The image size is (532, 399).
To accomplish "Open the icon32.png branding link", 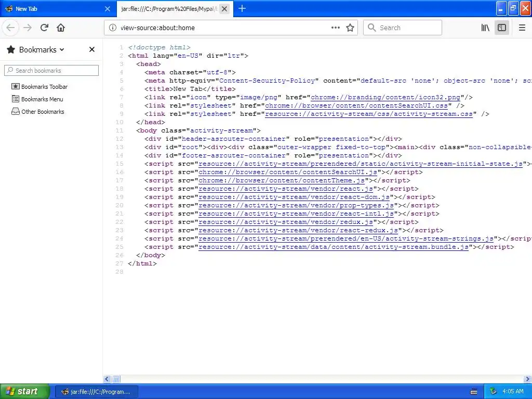I will [x=385, y=97].
